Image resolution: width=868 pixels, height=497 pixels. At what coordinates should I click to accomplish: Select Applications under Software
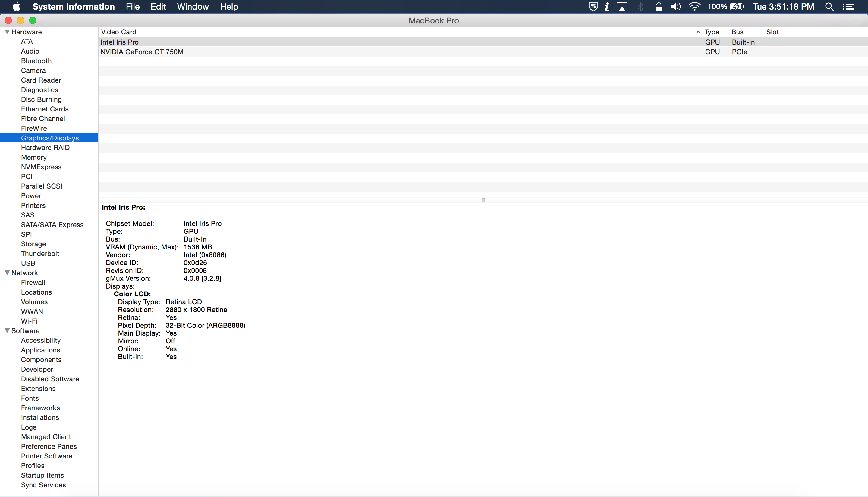(40, 350)
